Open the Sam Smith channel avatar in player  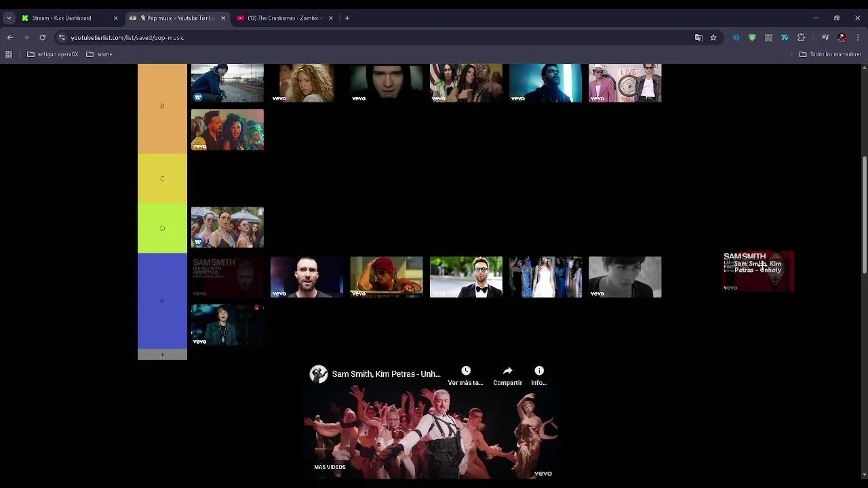click(319, 374)
